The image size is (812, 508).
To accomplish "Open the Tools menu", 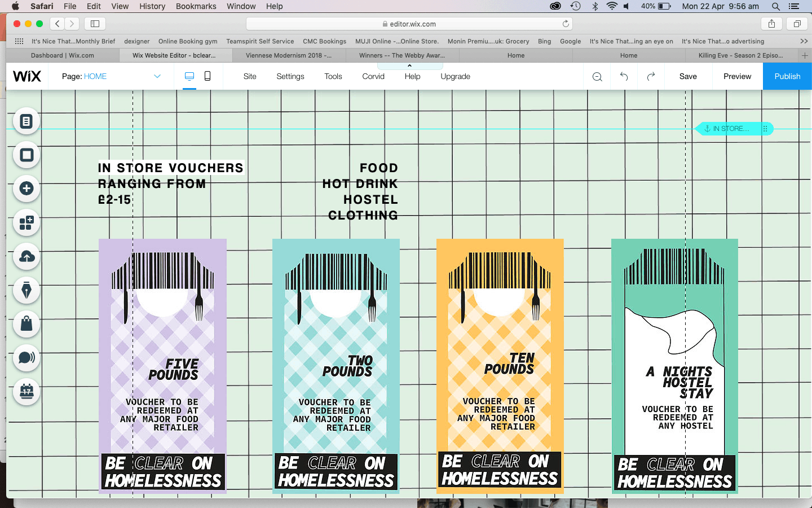I will [333, 76].
